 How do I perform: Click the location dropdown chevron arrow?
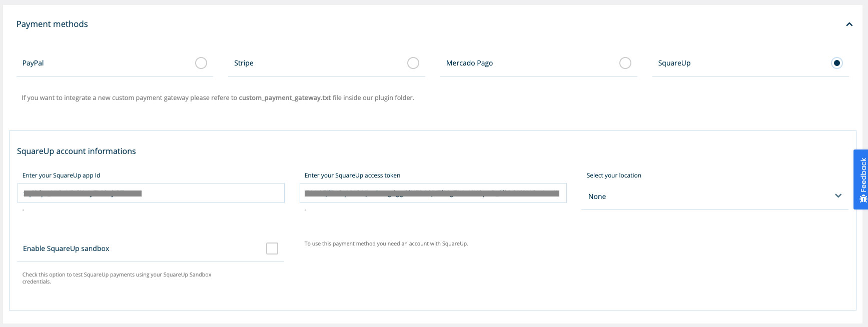[x=838, y=195]
